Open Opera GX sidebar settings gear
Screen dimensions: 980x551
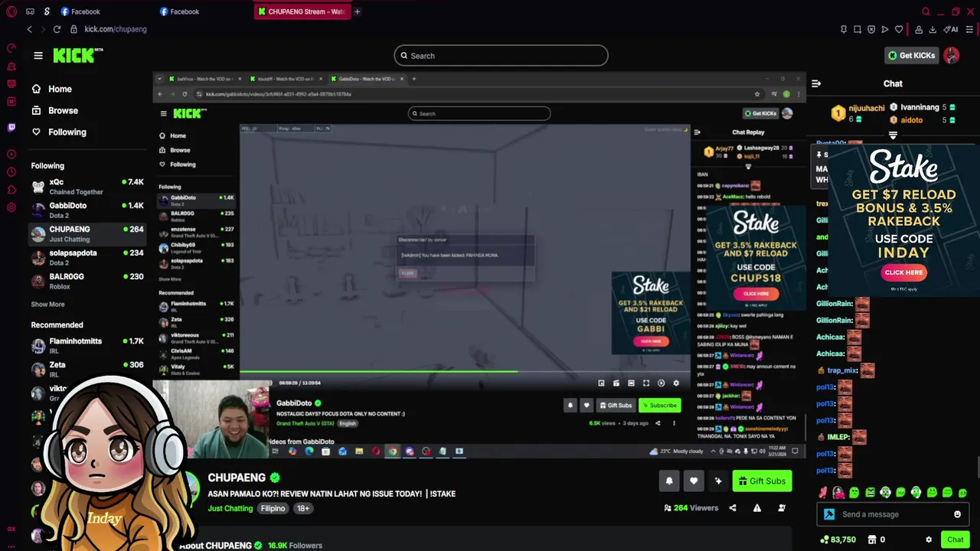11,207
